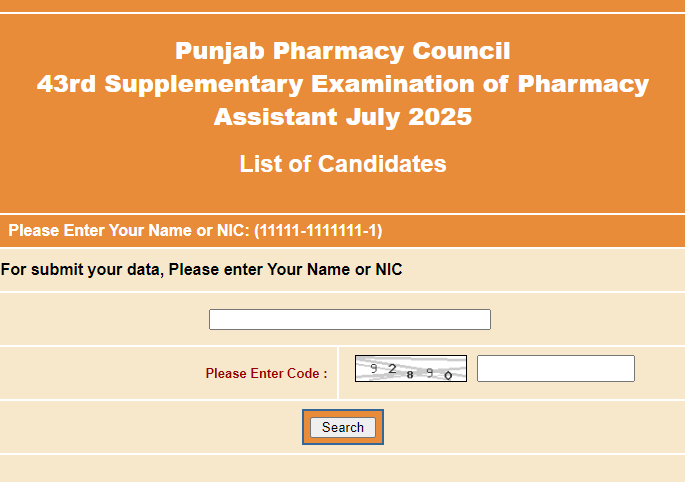Click the first 9 in the captcha
The width and height of the screenshot is (685, 483).
coord(374,368)
